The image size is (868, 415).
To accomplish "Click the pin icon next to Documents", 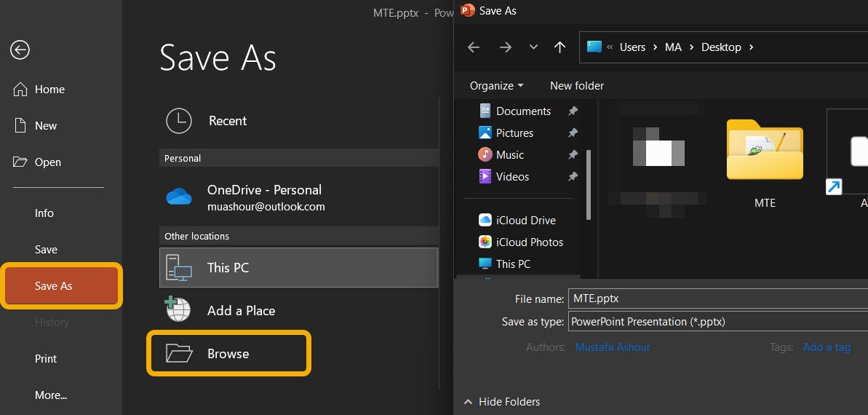I will click(x=573, y=111).
